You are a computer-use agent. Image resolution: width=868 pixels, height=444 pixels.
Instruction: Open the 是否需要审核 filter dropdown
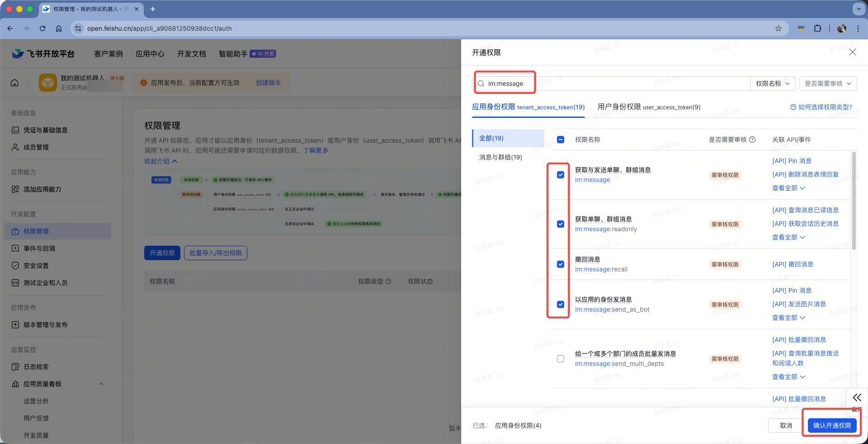pos(827,84)
